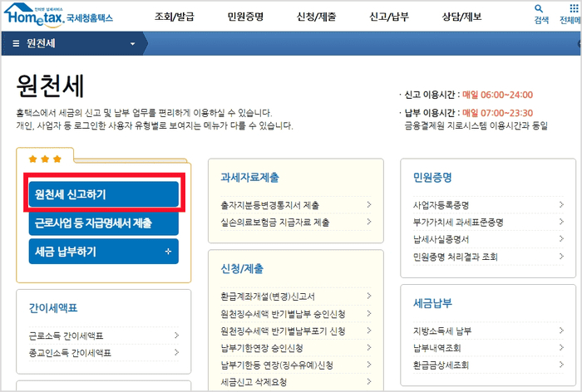Open 원천징수세액 반기별납부포기 신청
This screenshot has height=392, width=582.
[283, 331]
